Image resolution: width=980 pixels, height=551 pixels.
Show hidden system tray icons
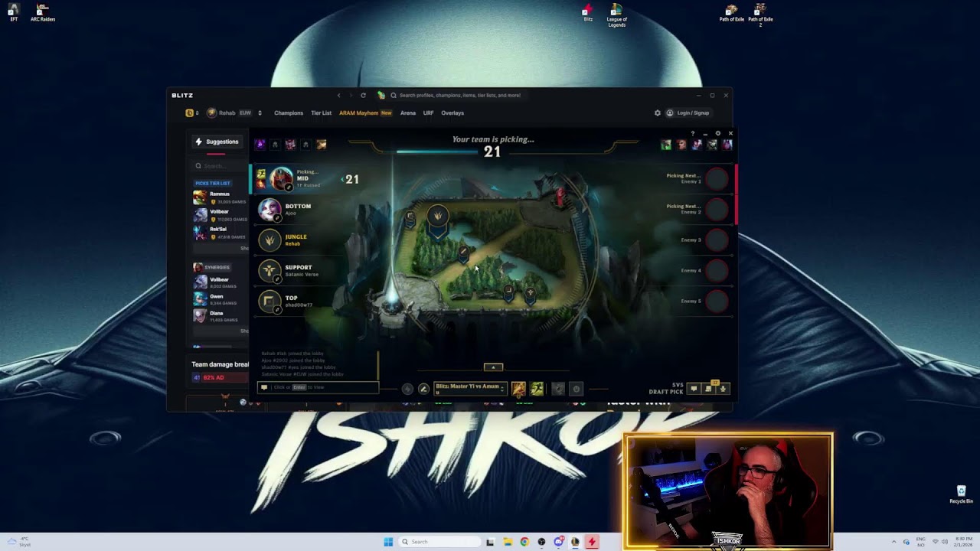pyautogui.click(x=893, y=542)
